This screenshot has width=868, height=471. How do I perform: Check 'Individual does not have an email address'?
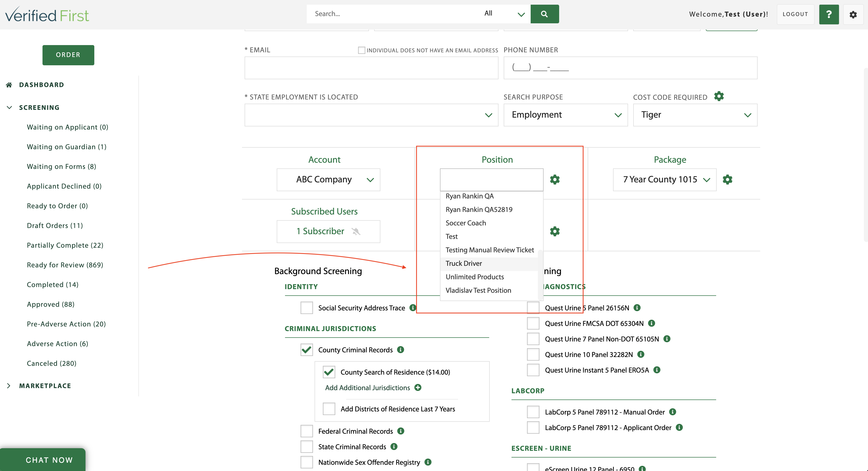click(x=361, y=50)
